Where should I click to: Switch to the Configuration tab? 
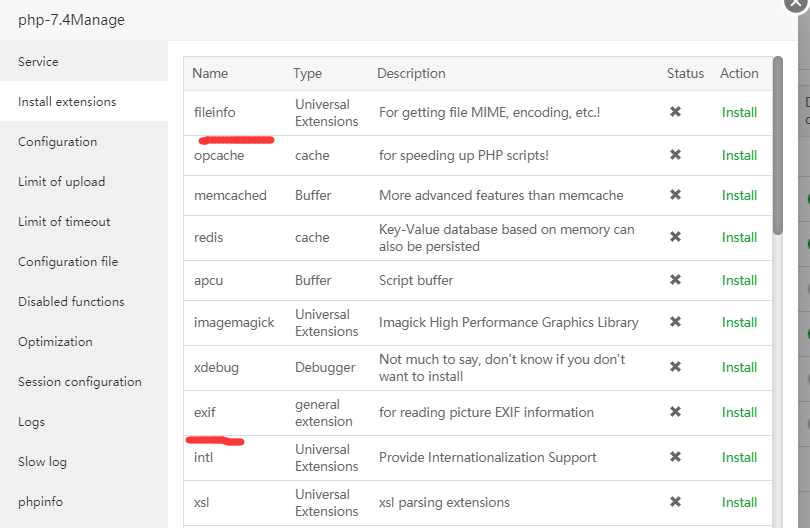(57, 142)
